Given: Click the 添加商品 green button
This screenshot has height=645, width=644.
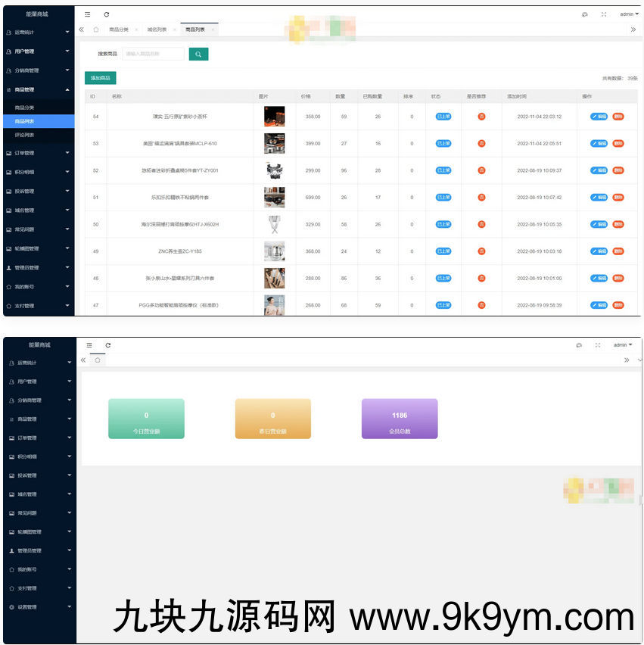Looking at the screenshot, I should [x=101, y=77].
